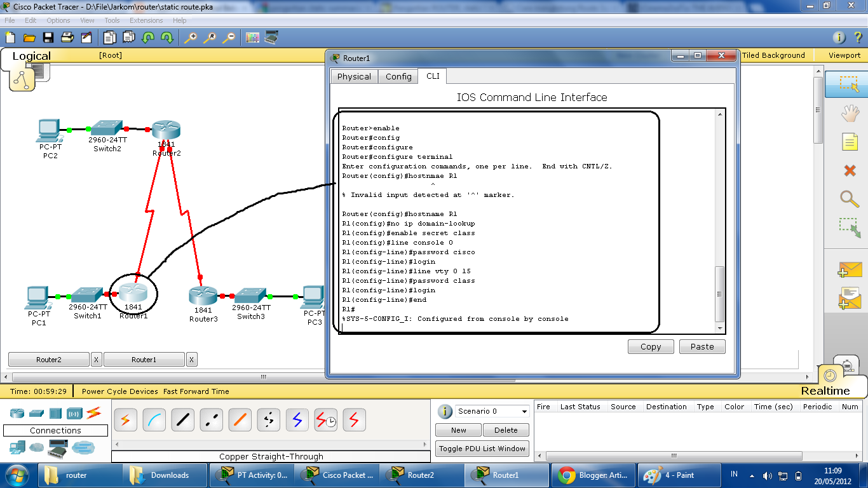Select the Switches device category icon
Viewport: 868px width, 488px height.
pyautogui.click(x=36, y=413)
